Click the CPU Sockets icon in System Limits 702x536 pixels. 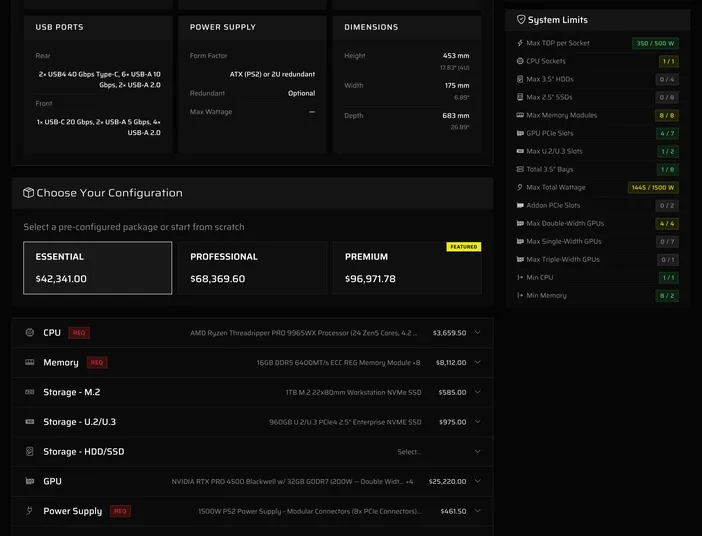click(x=520, y=61)
